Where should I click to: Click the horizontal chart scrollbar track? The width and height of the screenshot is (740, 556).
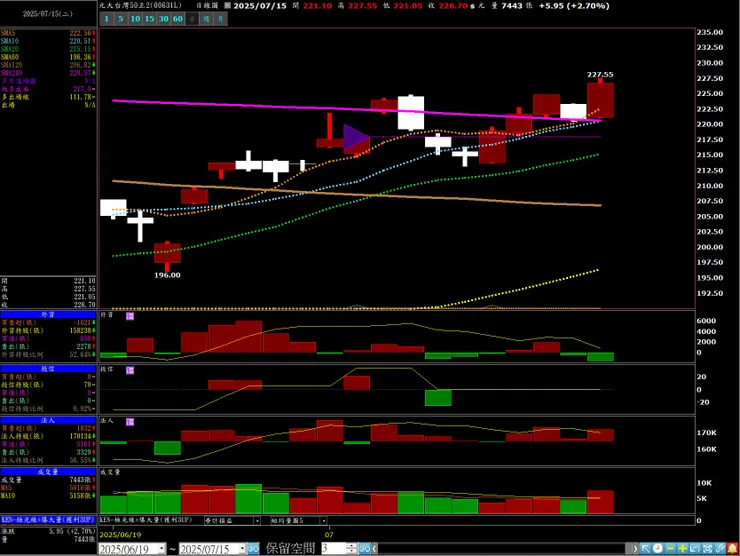click(x=504, y=549)
